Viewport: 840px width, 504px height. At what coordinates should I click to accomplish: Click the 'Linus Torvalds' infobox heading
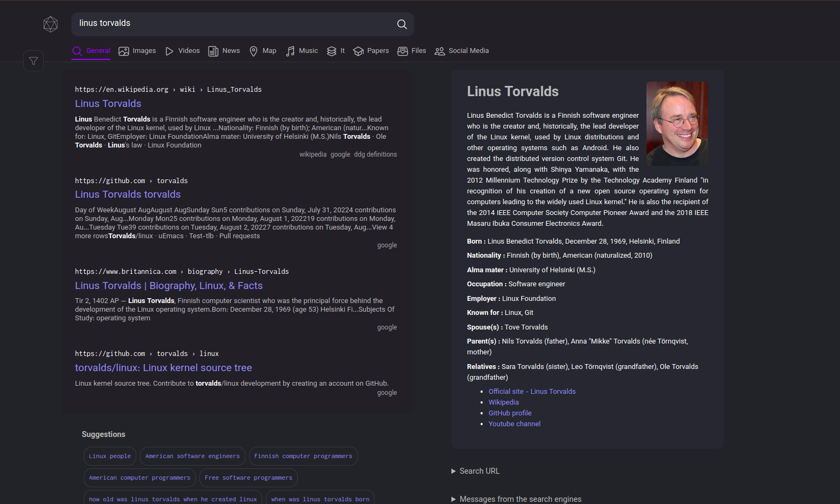[512, 92]
